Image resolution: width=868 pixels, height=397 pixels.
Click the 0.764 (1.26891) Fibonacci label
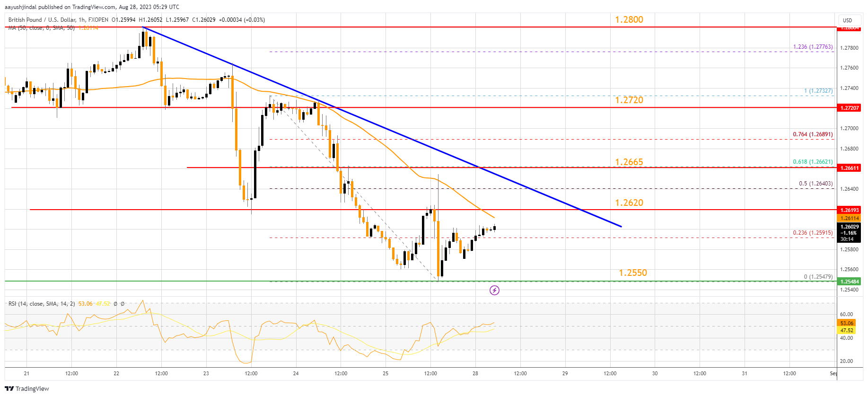813,134
